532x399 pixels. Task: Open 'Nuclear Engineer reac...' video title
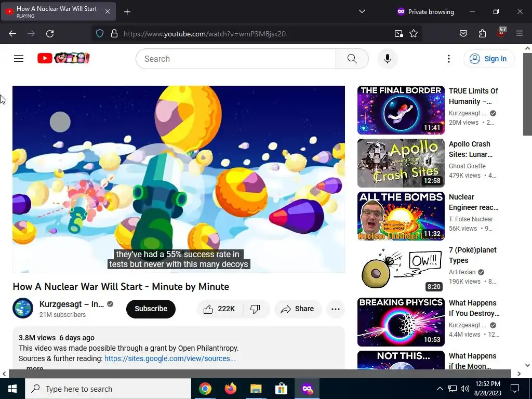pos(473,202)
